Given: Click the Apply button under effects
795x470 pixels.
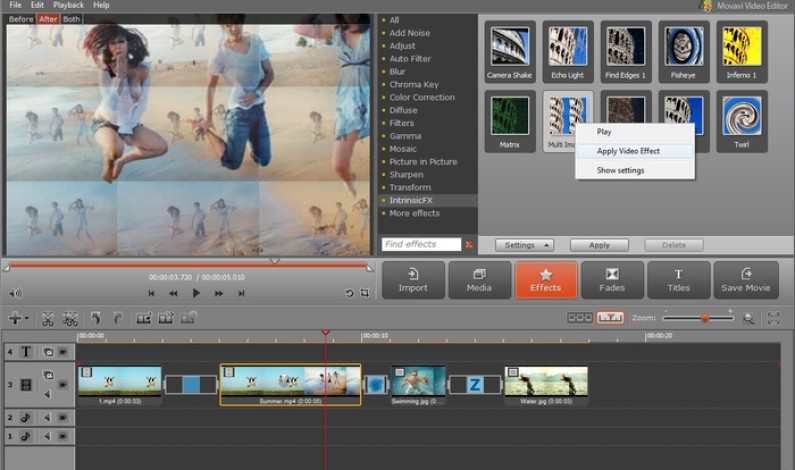Looking at the screenshot, I should coord(599,245).
